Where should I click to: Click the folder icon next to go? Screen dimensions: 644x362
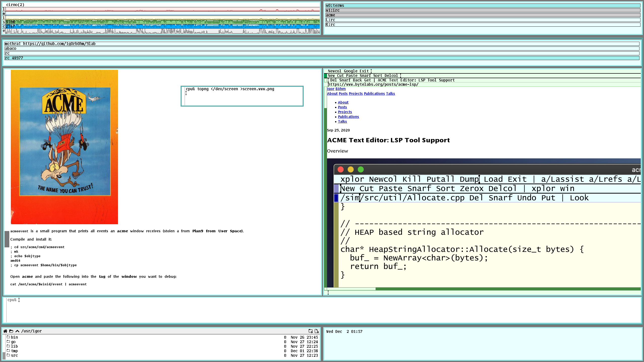coord(8,342)
